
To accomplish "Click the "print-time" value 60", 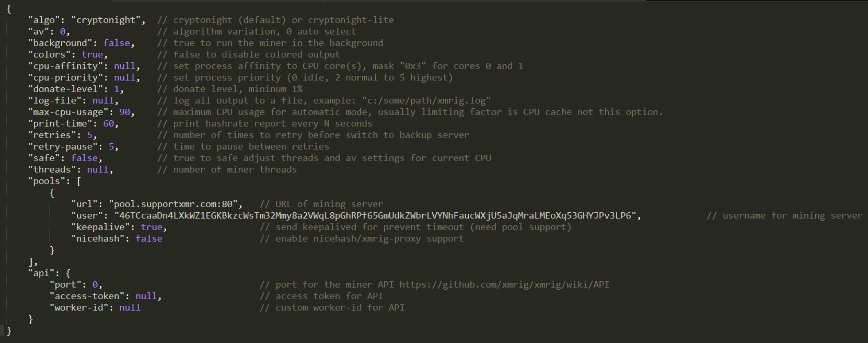I will click(108, 123).
